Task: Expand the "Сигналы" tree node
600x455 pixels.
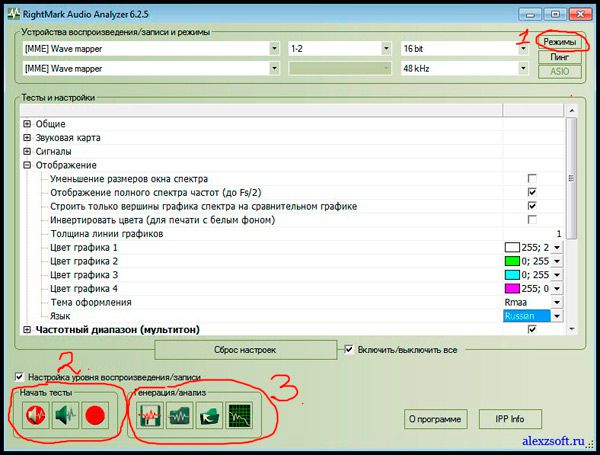Action: (27, 151)
